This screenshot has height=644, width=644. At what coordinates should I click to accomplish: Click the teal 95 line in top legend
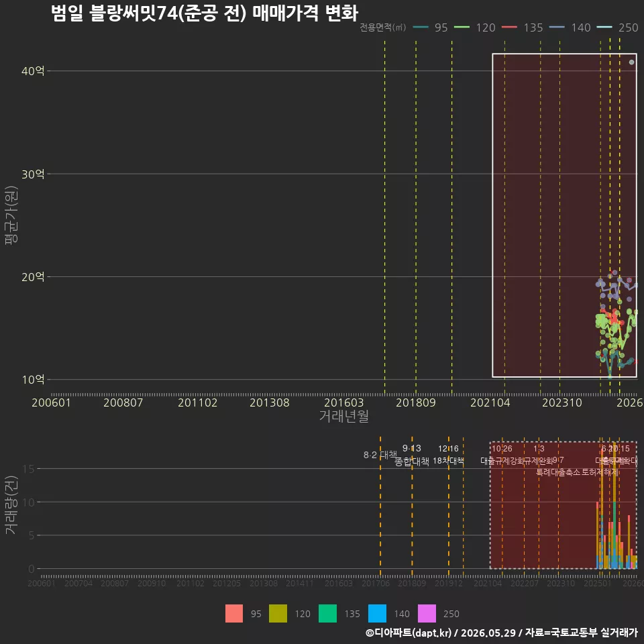point(421,28)
